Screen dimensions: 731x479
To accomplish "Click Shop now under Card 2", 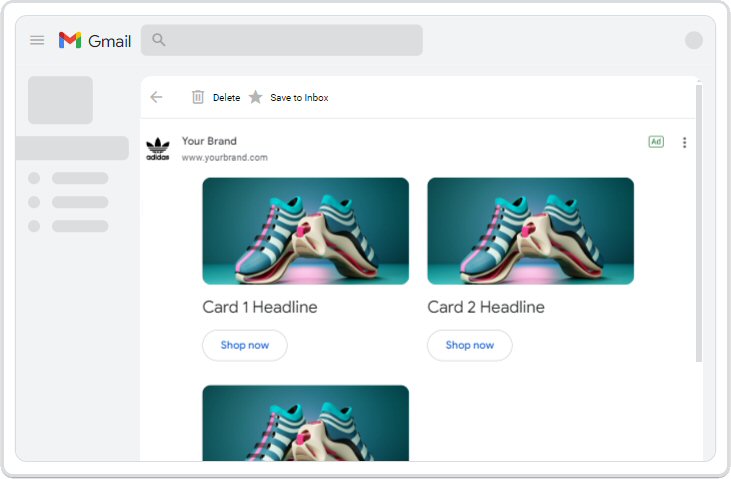I will 469,345.
